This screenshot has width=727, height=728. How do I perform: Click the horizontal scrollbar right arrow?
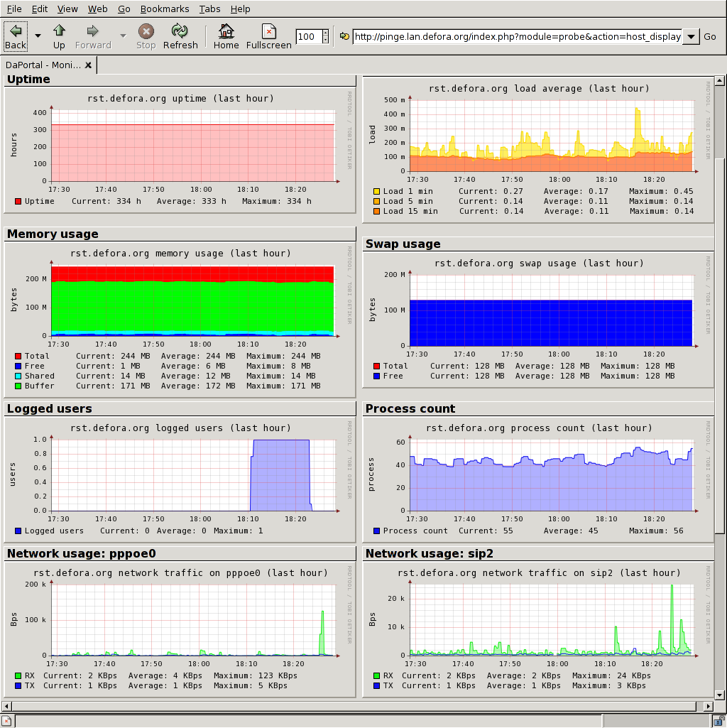(x=708, y=706)
